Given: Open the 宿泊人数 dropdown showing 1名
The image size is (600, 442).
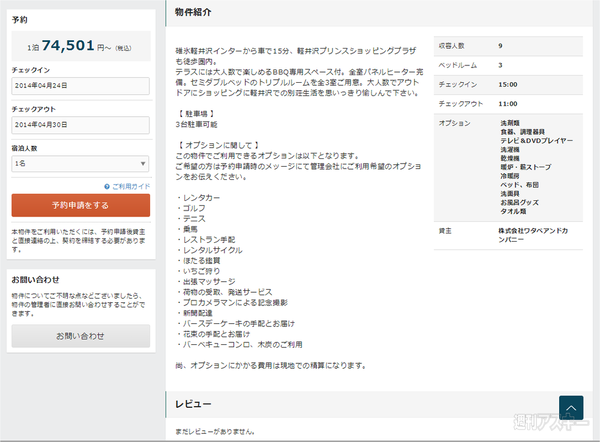Looking at the screenshot, I should coord(80,163).
